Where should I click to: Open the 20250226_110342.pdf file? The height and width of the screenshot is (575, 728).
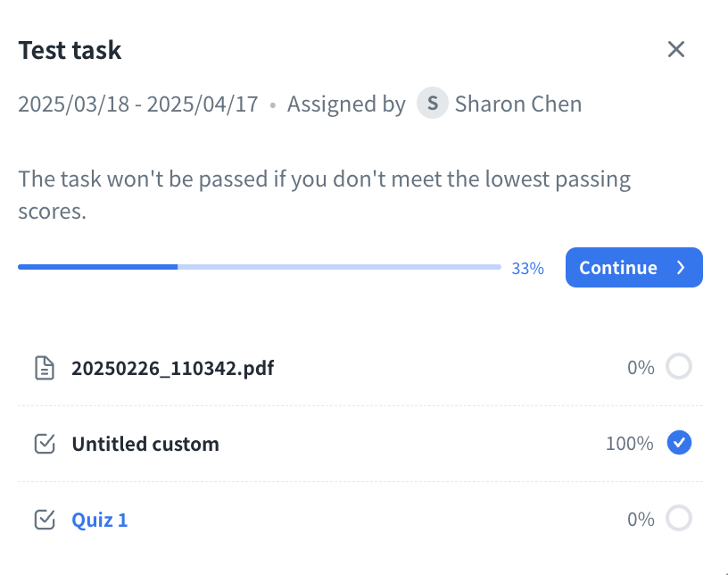pos(172,368)
